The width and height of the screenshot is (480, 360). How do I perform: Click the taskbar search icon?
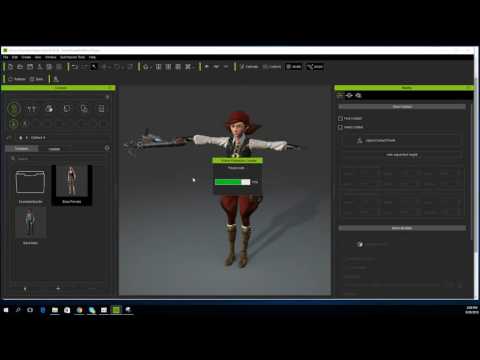coord(18,310)
